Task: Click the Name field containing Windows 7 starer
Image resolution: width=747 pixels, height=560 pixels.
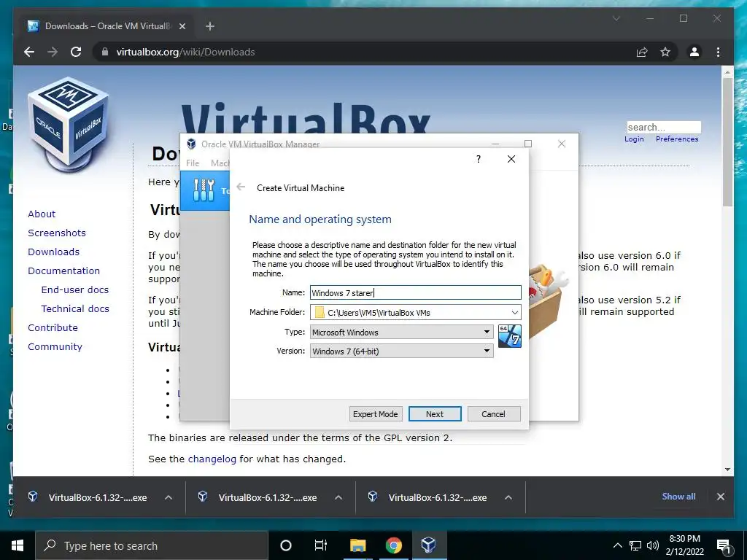Action: pyautogui.click(x=415, y=292)
